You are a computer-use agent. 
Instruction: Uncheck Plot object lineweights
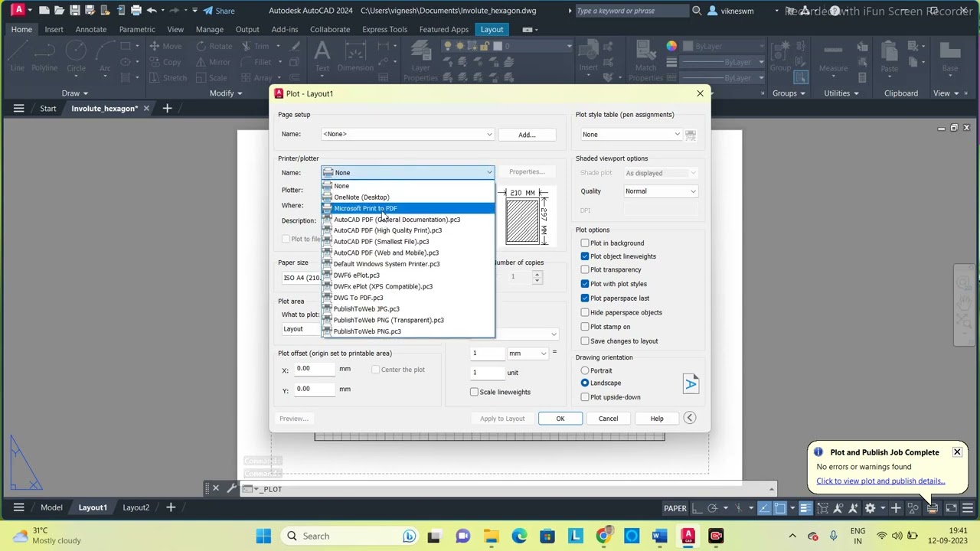(585, 256)
